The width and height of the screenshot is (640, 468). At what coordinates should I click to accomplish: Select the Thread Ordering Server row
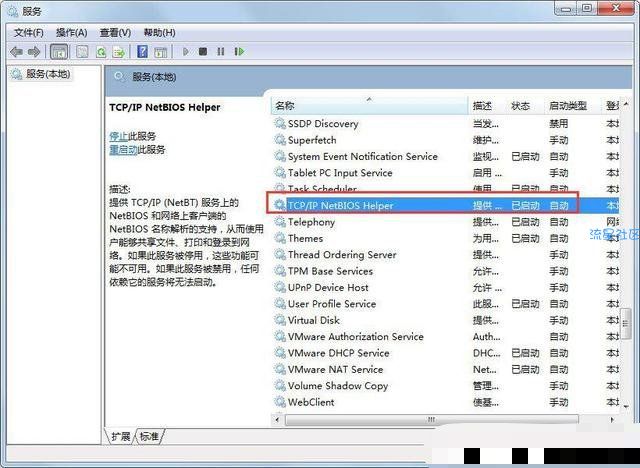point(445,255)
